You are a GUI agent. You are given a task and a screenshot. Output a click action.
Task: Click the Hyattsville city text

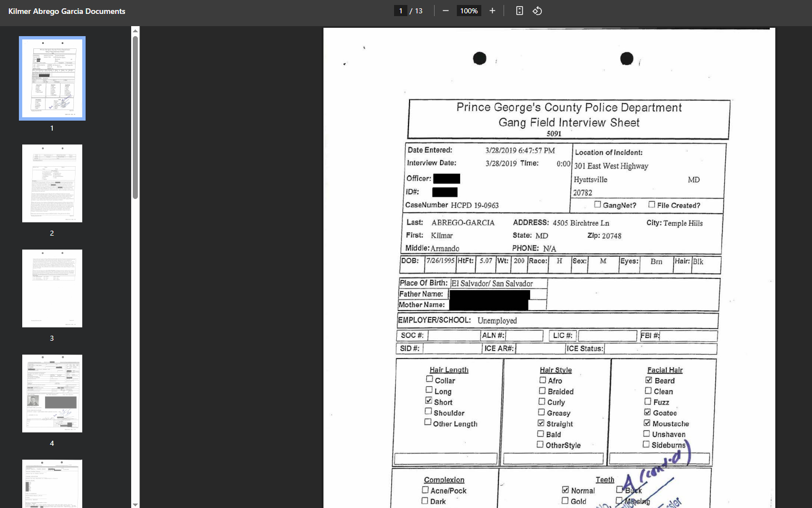coord(590,180)
